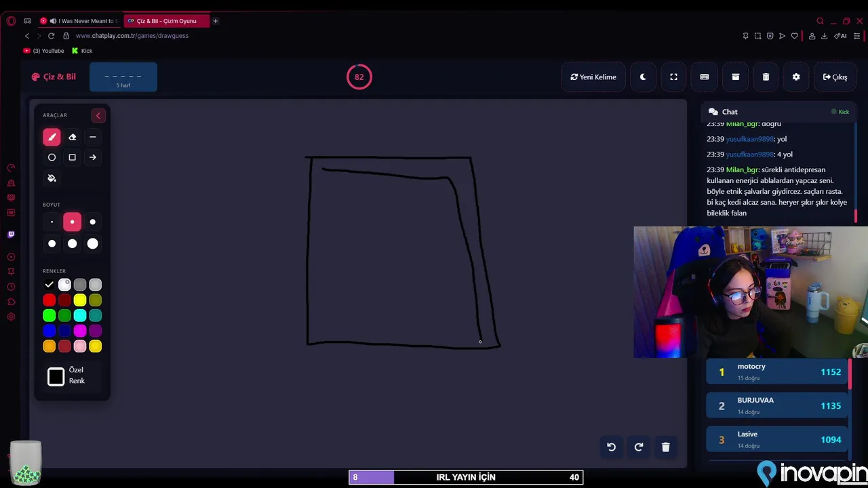Add page to bookmarks heart icon

[x=795, y=36]
